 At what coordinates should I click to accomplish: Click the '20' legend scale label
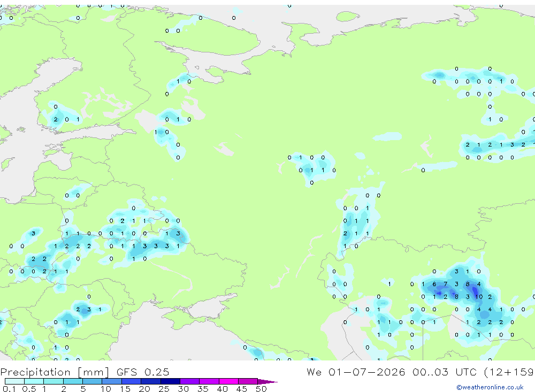click(x=144, y=389)
